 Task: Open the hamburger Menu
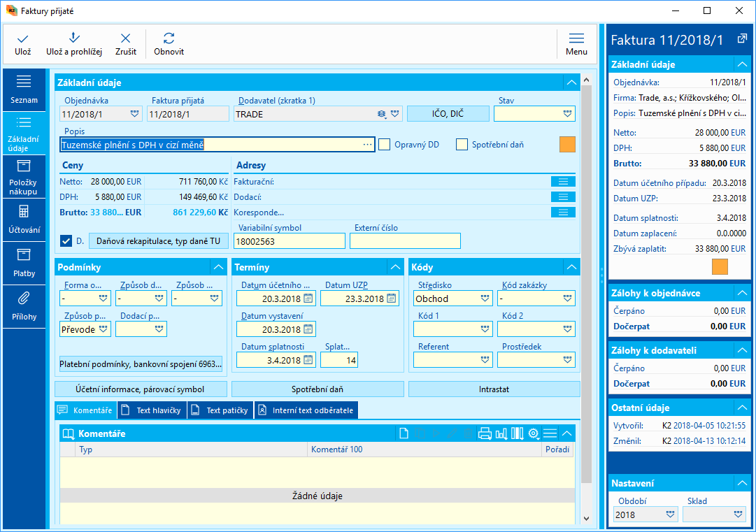[x=576, y=39]
